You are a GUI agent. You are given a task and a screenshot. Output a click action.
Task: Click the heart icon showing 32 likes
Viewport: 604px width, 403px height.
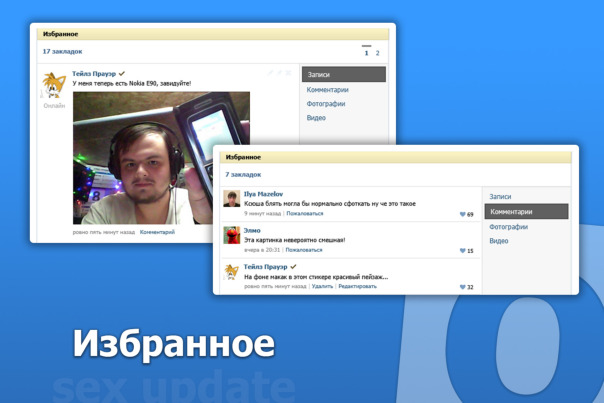click(463, 287)
